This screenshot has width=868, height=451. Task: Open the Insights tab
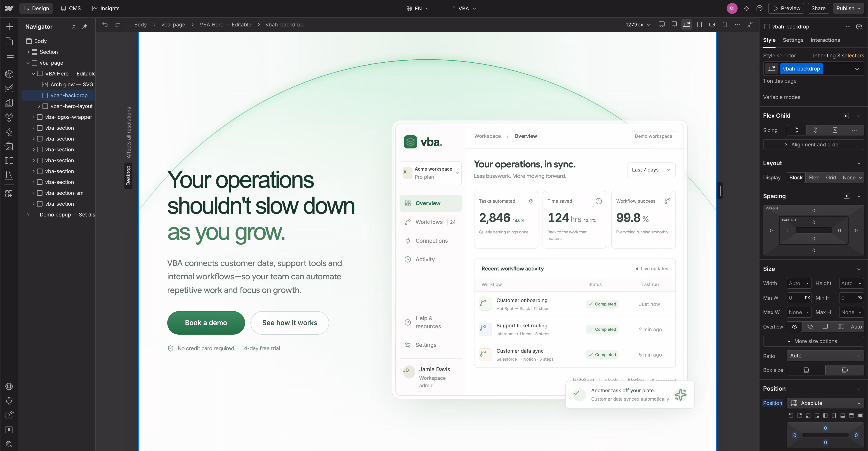coord(106,8)
